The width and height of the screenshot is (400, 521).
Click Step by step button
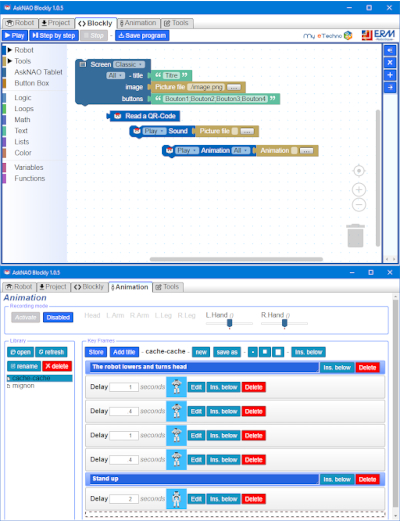pos(54,36)
